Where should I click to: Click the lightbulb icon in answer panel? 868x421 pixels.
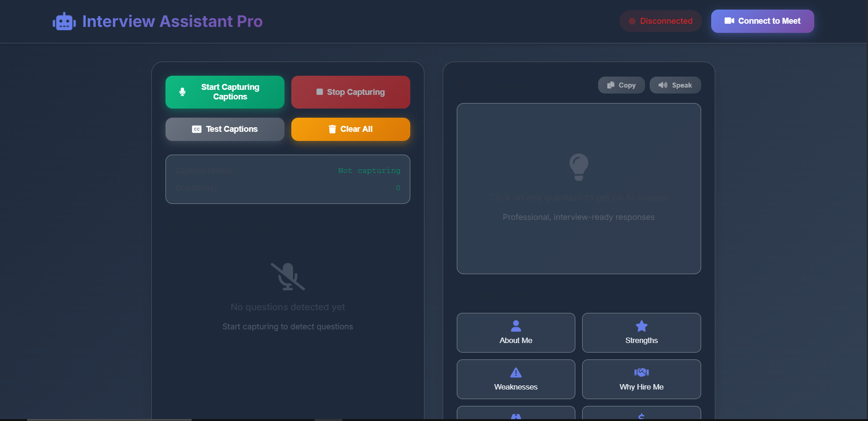point(579,167)
